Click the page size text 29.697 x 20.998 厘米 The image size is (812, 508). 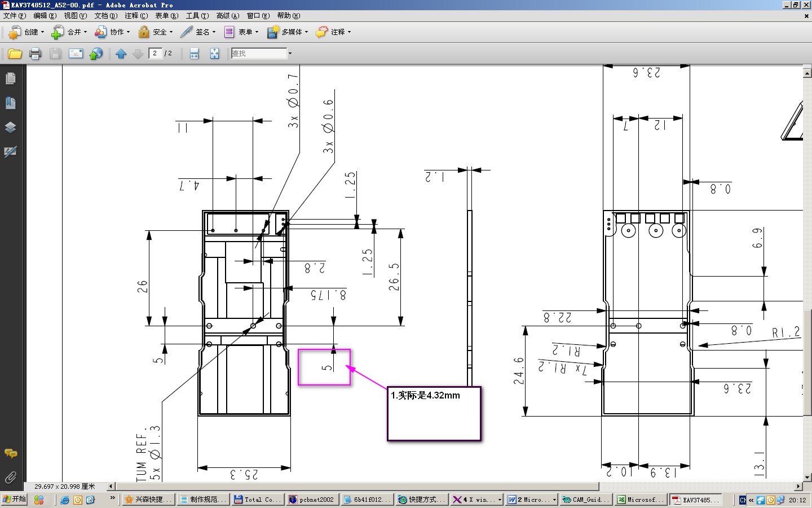(64, 486)
